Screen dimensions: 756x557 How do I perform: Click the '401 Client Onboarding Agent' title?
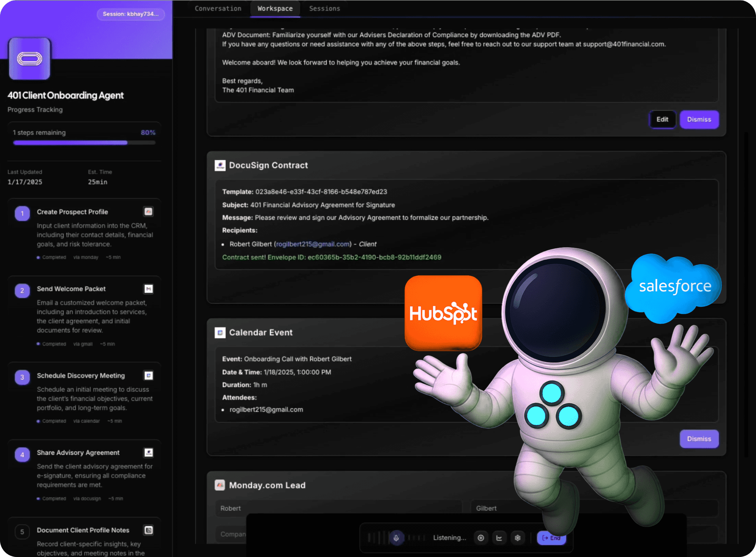point(66,95)
